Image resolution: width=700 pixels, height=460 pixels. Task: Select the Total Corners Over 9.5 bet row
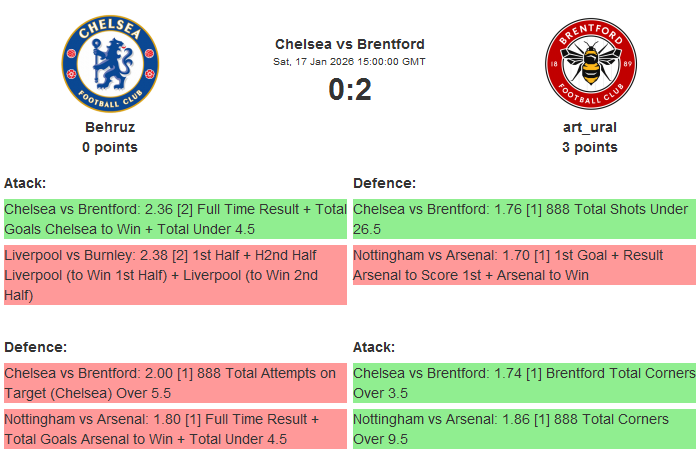tap(524, 428)
